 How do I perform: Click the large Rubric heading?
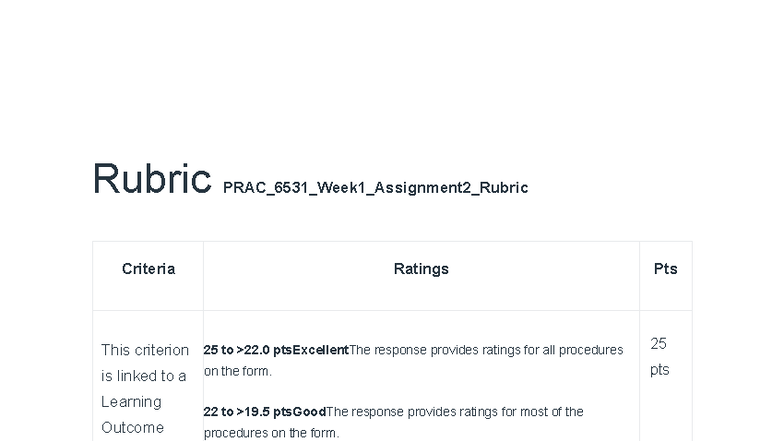152,178
